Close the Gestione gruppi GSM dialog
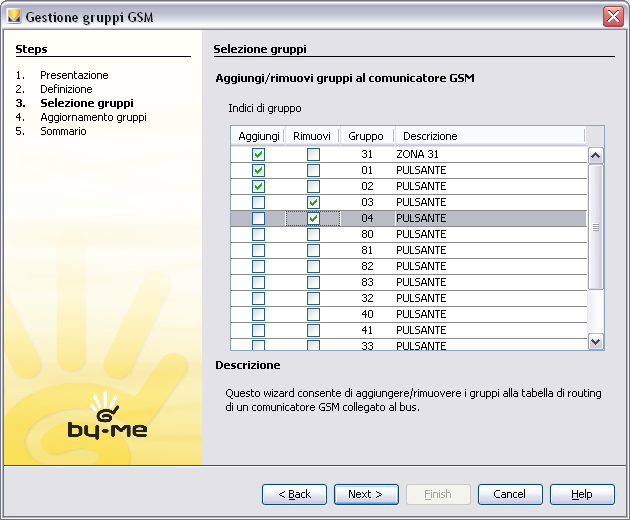Viewport: 630px width, 520px height. pos(613,17)
